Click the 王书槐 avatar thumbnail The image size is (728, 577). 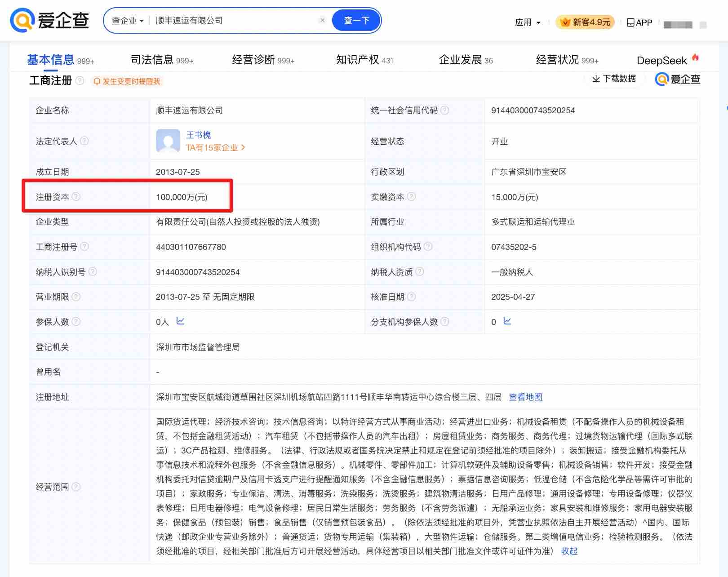pos(168,141)
